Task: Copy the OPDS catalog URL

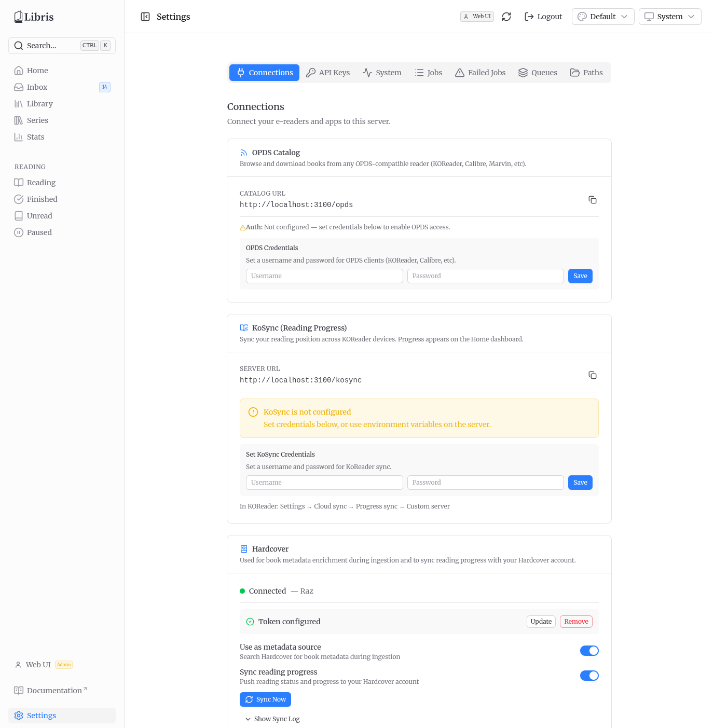Action: 593,200
